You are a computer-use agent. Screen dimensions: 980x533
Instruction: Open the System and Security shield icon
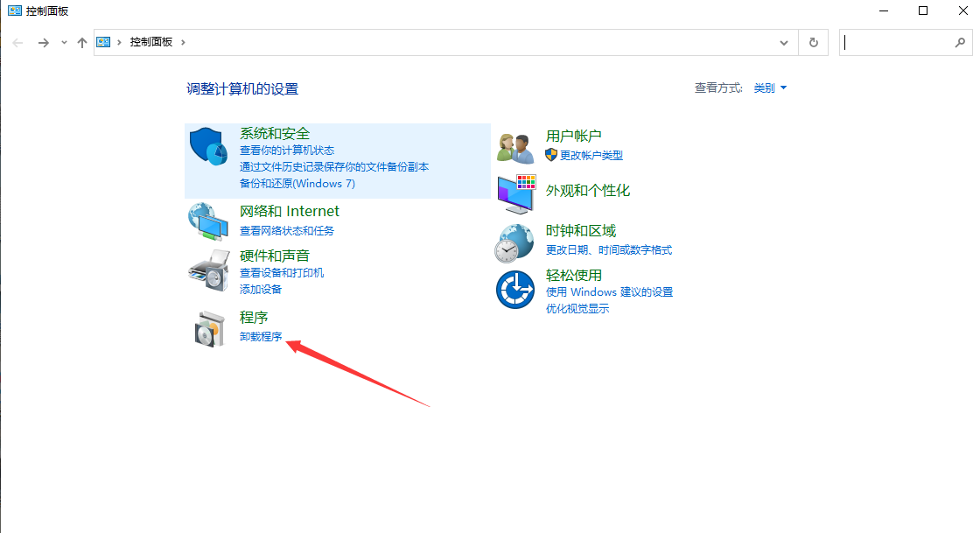(208, 146)
